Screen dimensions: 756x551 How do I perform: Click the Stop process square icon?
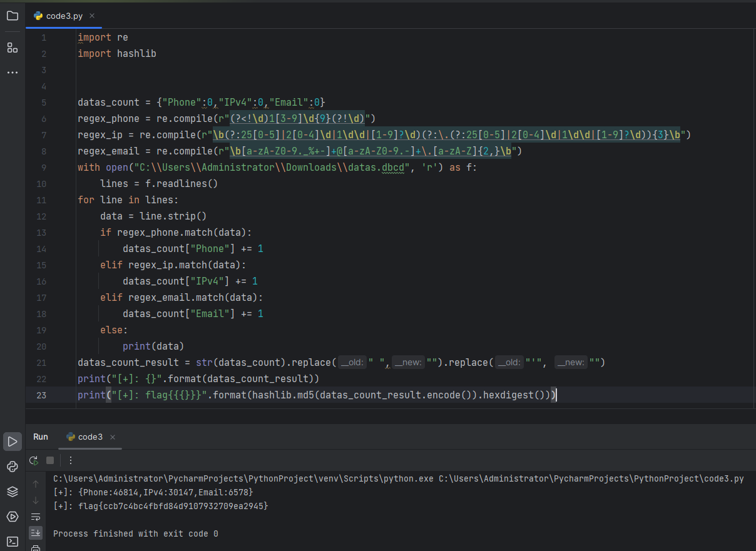pyautogui.click(x=50, y=460)
